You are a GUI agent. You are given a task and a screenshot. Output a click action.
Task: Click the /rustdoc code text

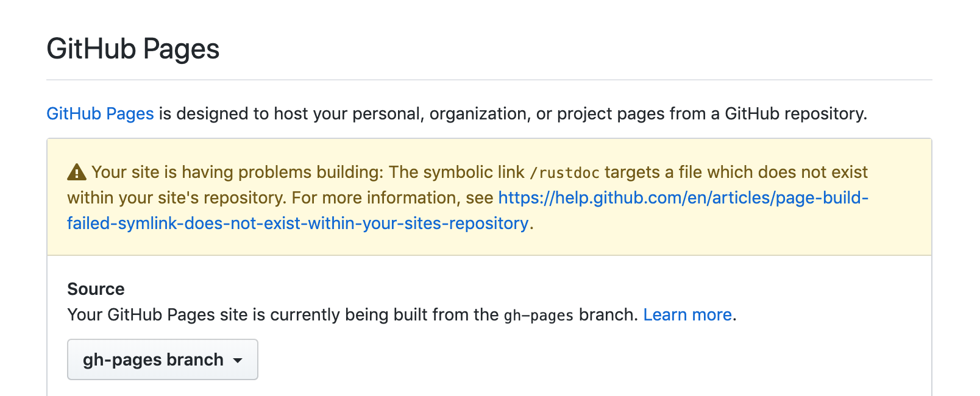564,173
